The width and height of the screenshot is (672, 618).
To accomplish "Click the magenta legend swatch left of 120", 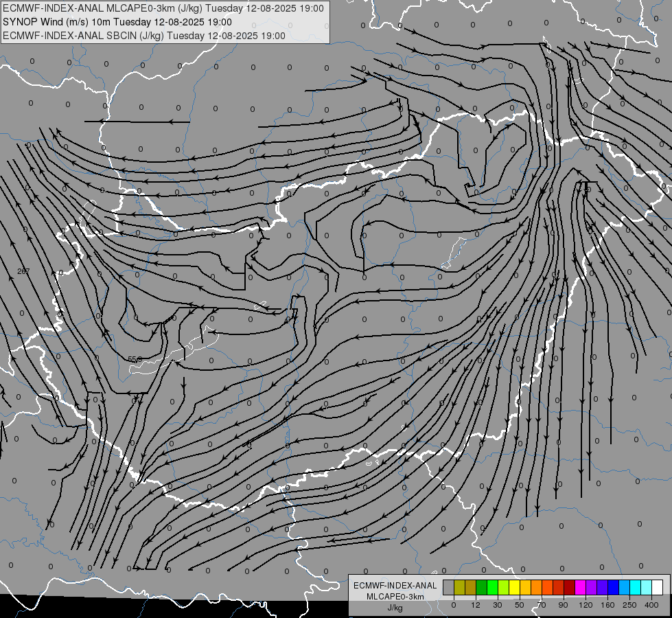I will (581, 587).
